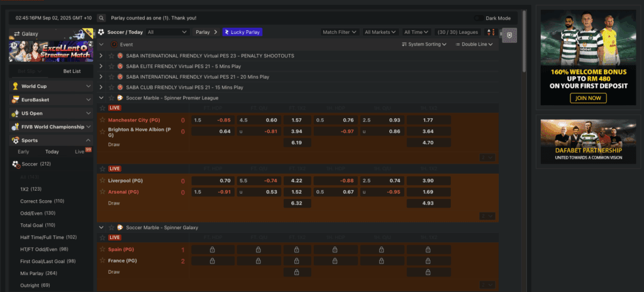Open the System Sorting dropdown
Image resolution: width=644 pixels, height=292 pixels.
tap(425, 45)
